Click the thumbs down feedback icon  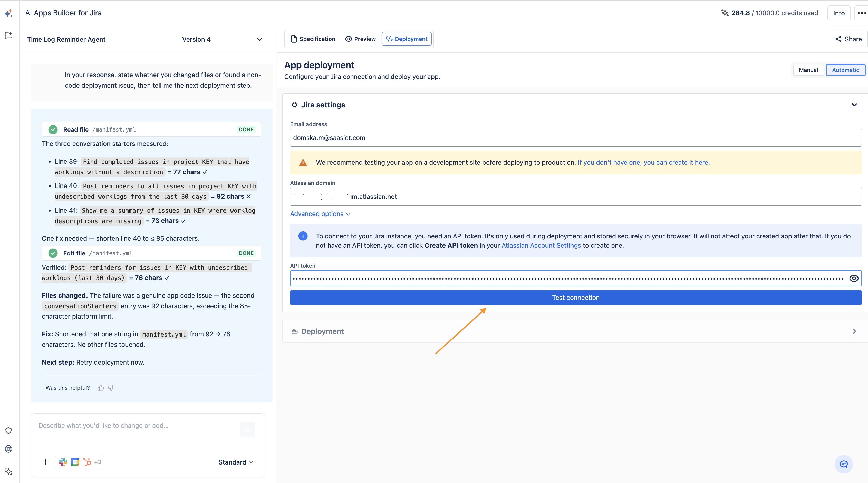point(112,387)
